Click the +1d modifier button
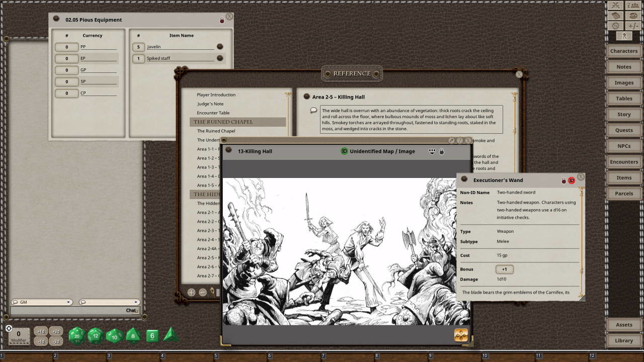 pos(41,331)
